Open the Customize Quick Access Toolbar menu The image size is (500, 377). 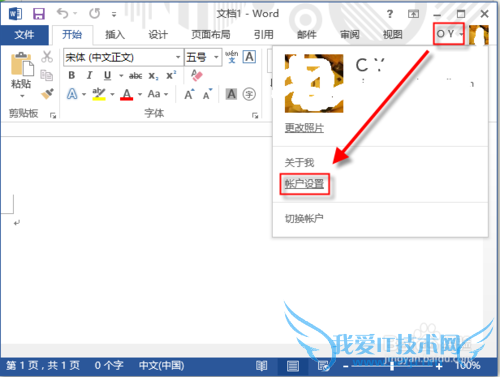(114, 14)
